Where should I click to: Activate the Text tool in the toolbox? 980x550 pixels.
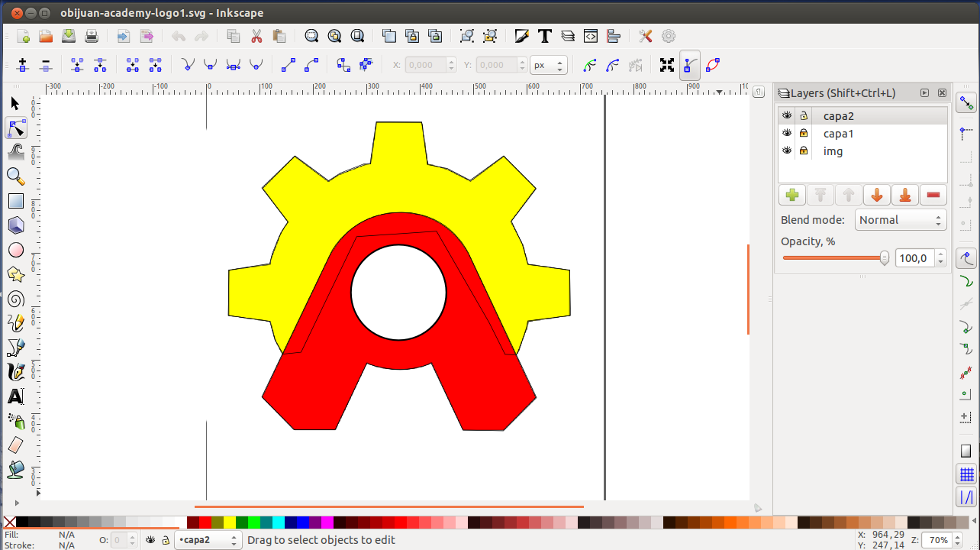point(15,396)
